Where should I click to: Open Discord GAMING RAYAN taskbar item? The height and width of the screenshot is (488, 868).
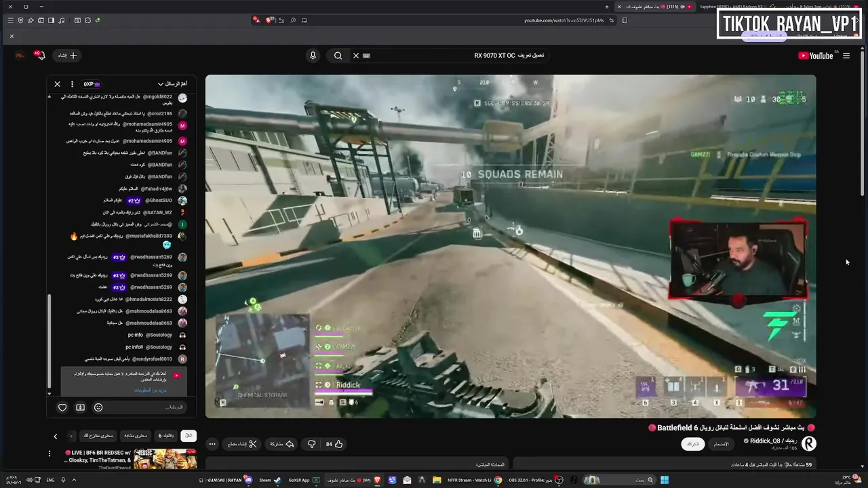(x=225, y=481)
